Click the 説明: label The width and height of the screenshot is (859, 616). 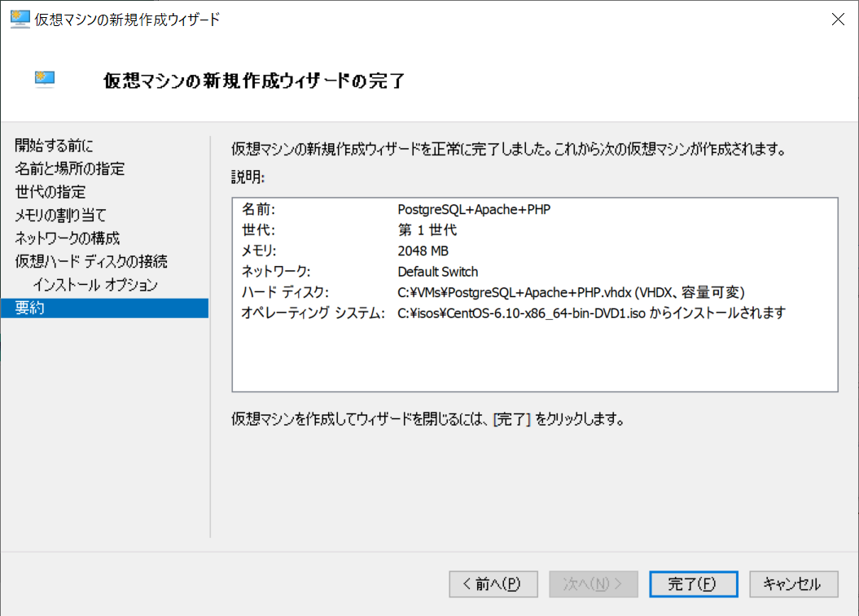point(248,177)
